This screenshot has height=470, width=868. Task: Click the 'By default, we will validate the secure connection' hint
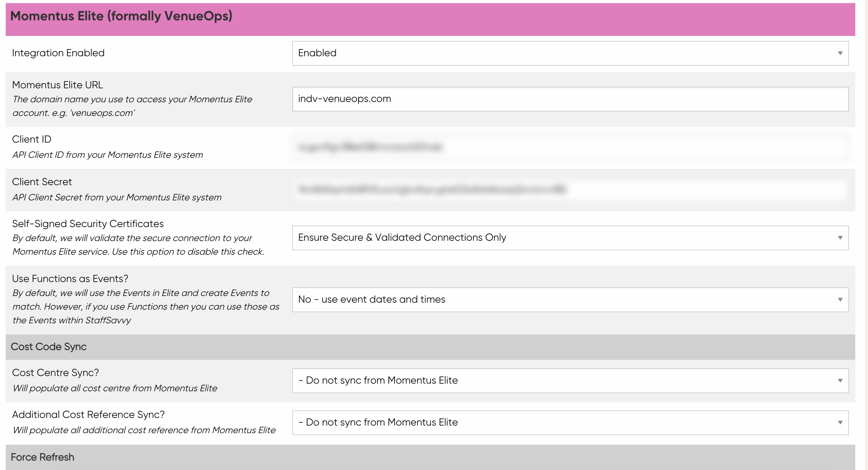[138, 245]
